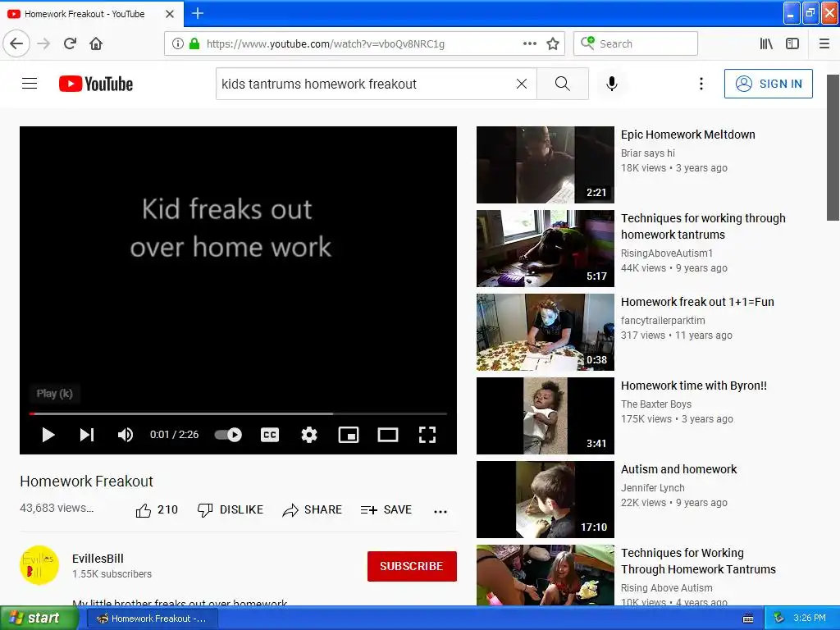Viewport: 840px width, 630px height.
Task: Dislike the video
Action: [x=231, y=510]
